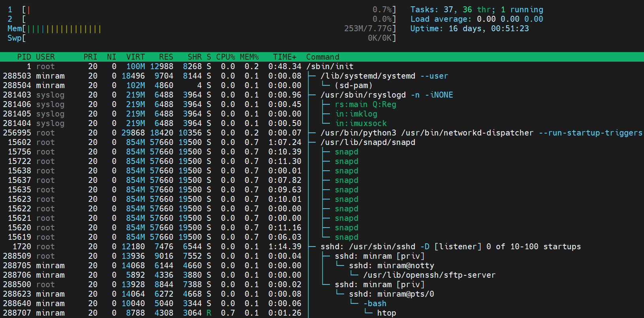Click PID 288500
The width and height of the screenshot is (644, 318).
[17, 284]
